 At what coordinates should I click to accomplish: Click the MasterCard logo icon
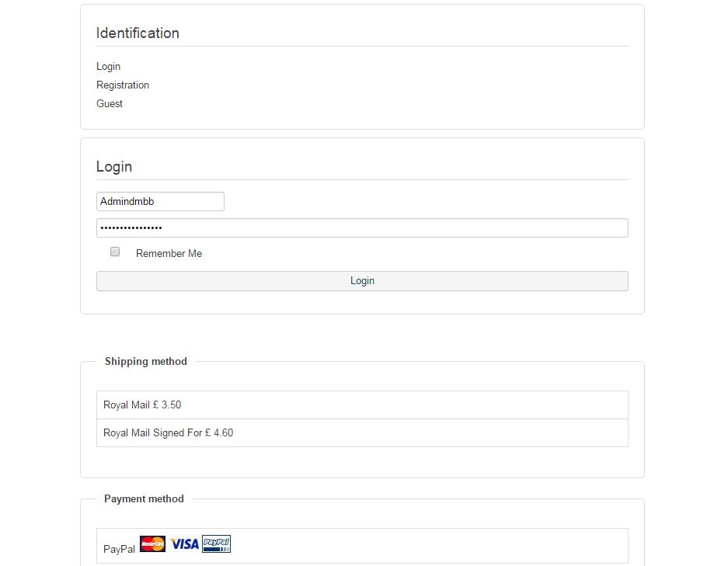pyautogui.click(x=153, y=544)
